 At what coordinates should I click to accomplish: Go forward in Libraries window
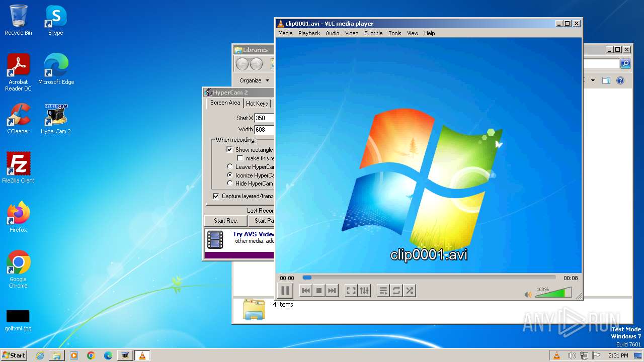[x=256, y=64]
